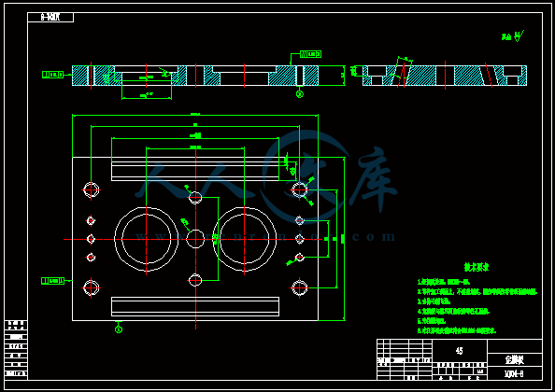Select the rotated drawing number box at top-left corner
The image size is (555, 392).
(x=50, y=17)
